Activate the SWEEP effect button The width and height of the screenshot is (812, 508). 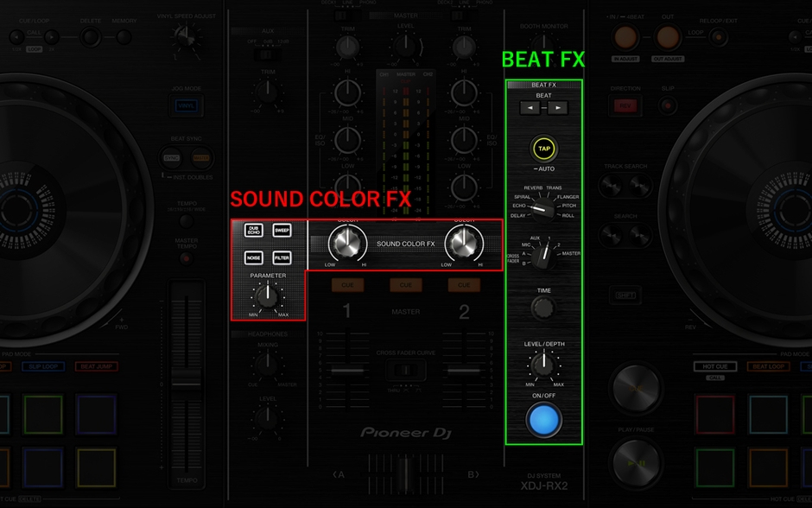point(282,231)
